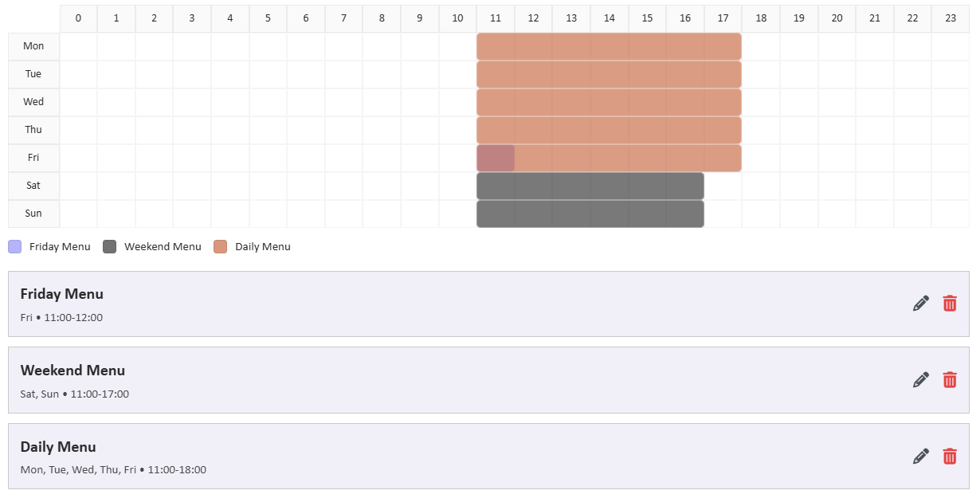Click the hour 23 column header

pos(951,18)
